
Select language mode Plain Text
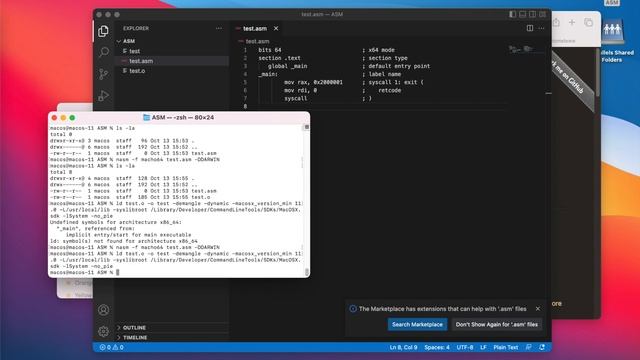click(505, 347)
